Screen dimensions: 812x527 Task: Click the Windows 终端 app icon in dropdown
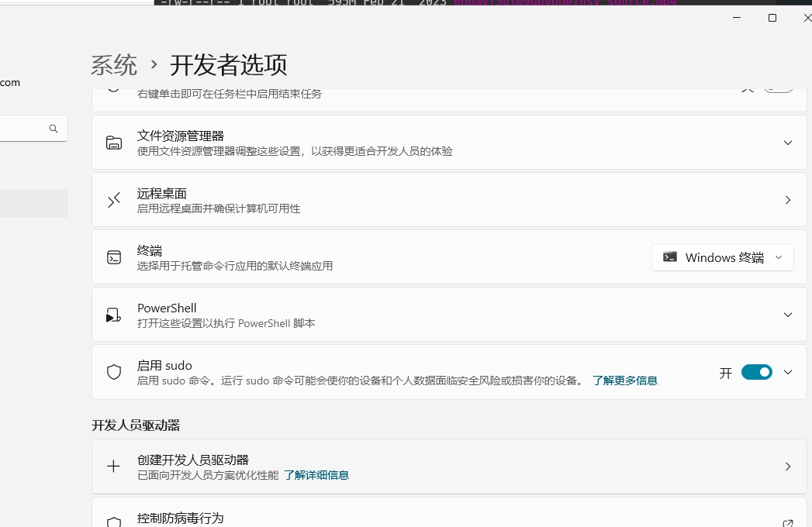pos(669,257)
